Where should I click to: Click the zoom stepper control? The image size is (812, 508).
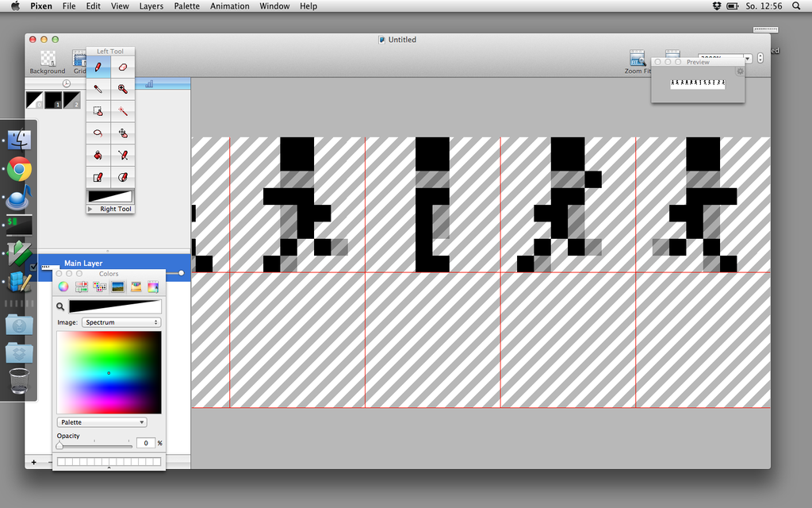pos(760,58)
